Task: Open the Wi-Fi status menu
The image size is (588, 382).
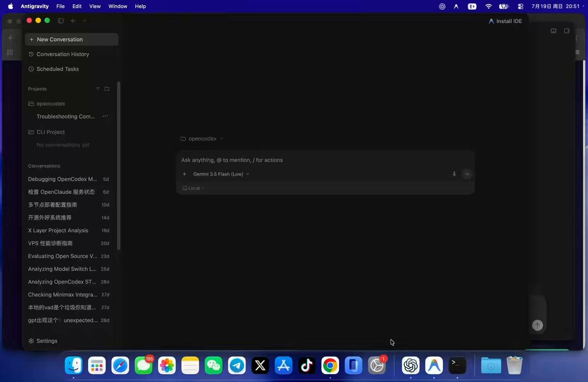Action: pyautogui.click(x=489, y=6)
